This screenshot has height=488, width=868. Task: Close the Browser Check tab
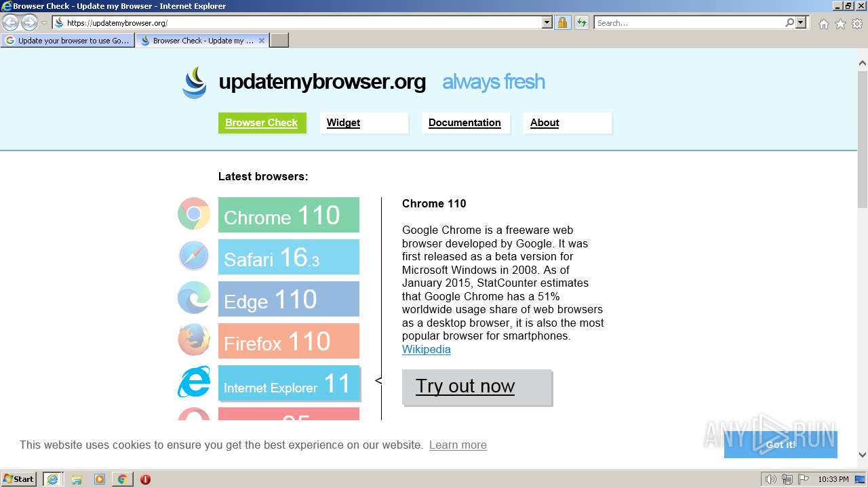pos(262,41)
